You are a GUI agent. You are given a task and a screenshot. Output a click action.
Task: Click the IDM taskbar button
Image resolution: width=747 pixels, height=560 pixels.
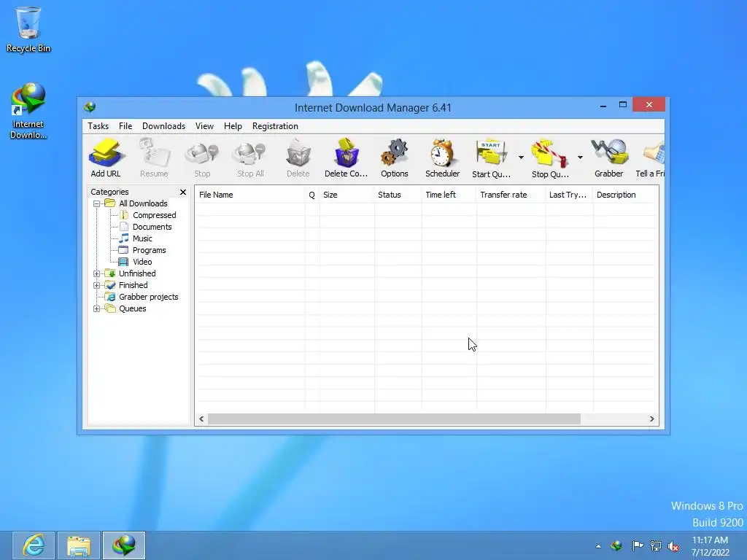(124, 545)
